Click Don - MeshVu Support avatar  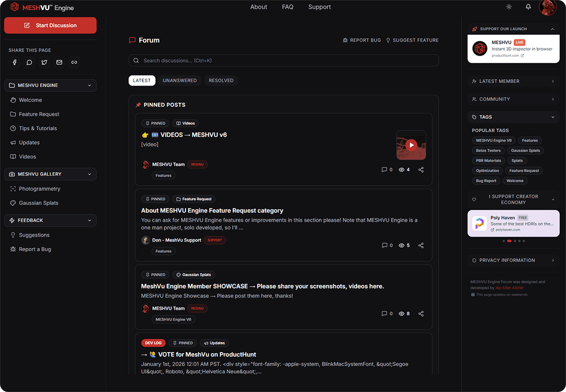point(145,240)
